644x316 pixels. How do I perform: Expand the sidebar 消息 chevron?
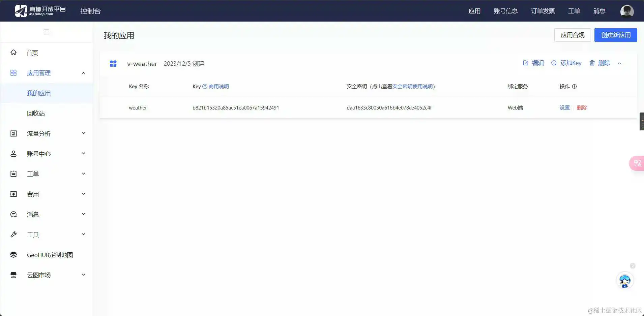[x=84, y=214]
